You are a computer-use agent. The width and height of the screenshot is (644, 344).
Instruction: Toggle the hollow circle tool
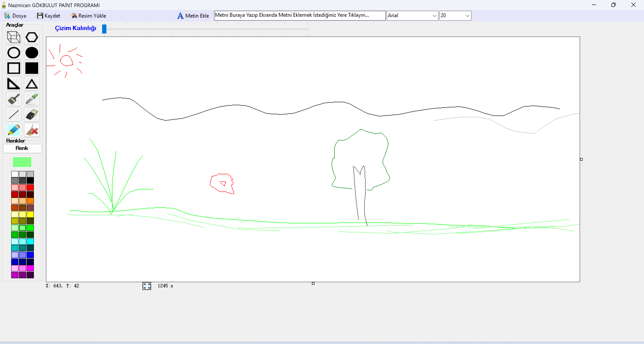point(14,53)
